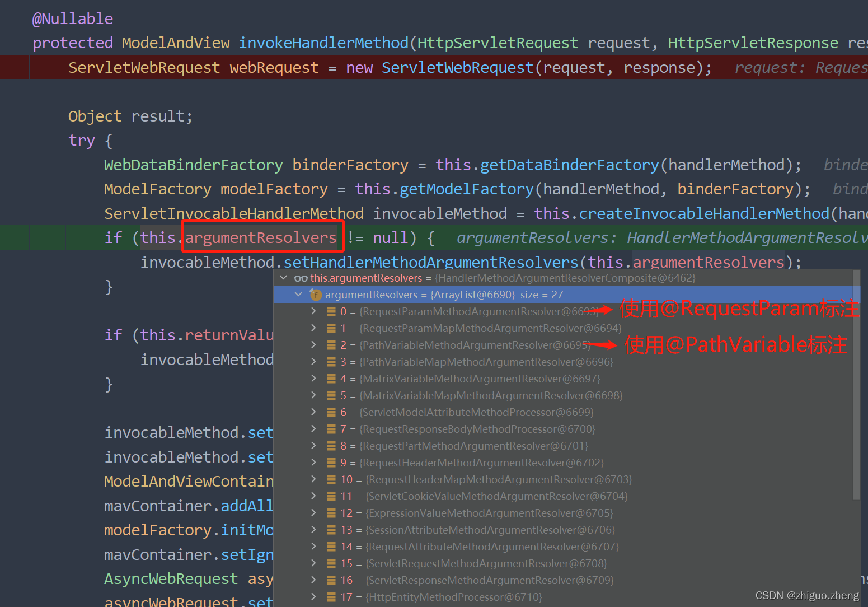The height and width of the screenshot is (607, 868).
Task: Expand element 8 RequestPartMethodArgumentResolver
Action: tap(313, 446)
